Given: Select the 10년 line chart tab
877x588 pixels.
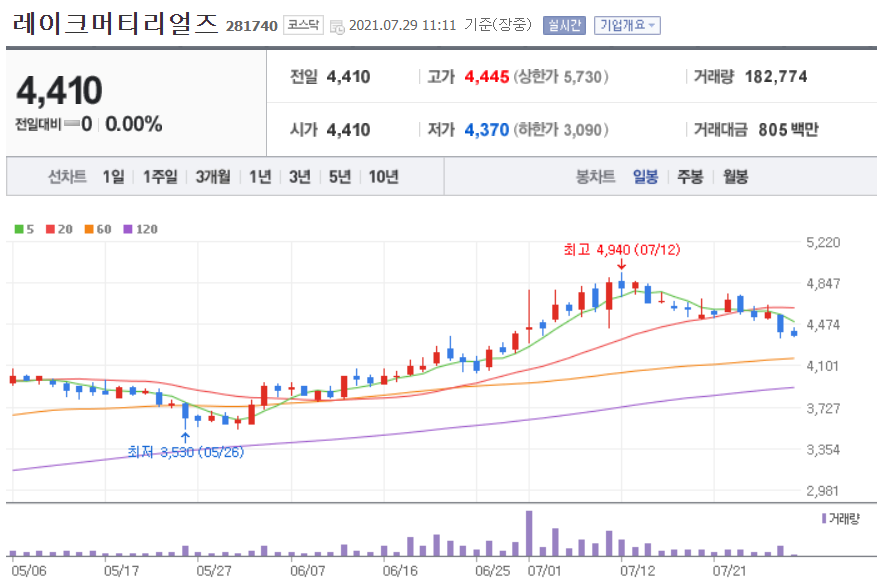Looking at the screenshot, I should pyautogui.click(x=384, y=177).
